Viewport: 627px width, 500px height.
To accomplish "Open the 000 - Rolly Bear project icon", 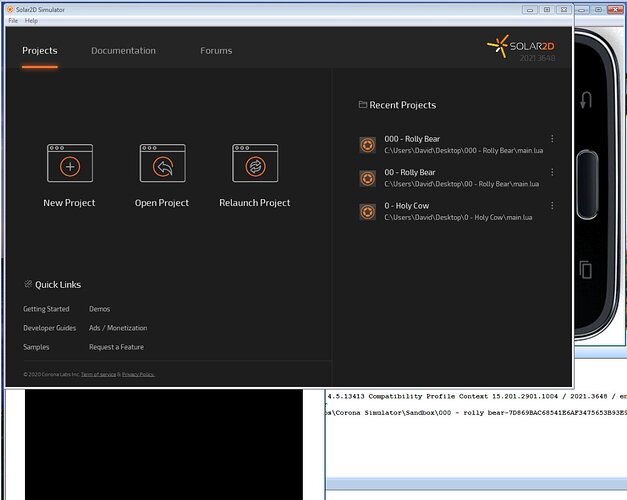I will 367,145.
